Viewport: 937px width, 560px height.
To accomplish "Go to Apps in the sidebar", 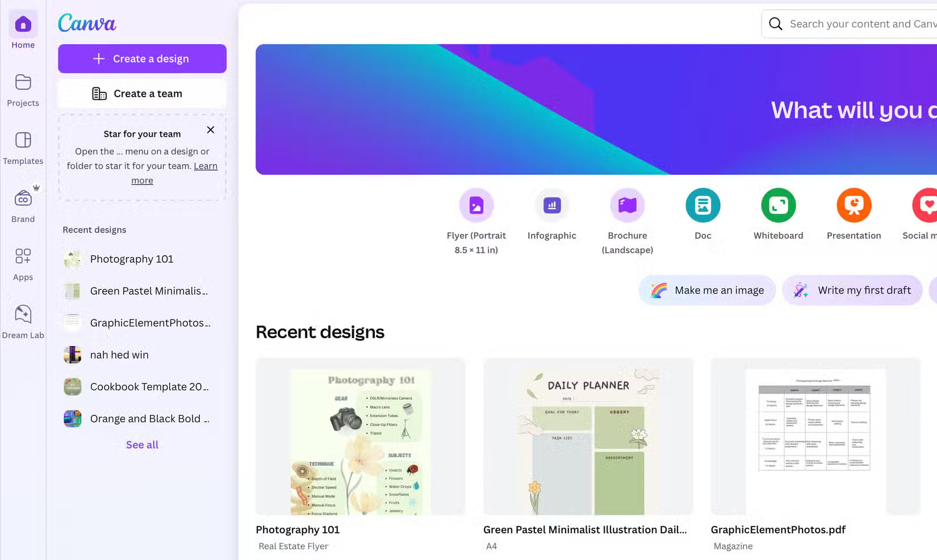I will [x=23, y=263].
